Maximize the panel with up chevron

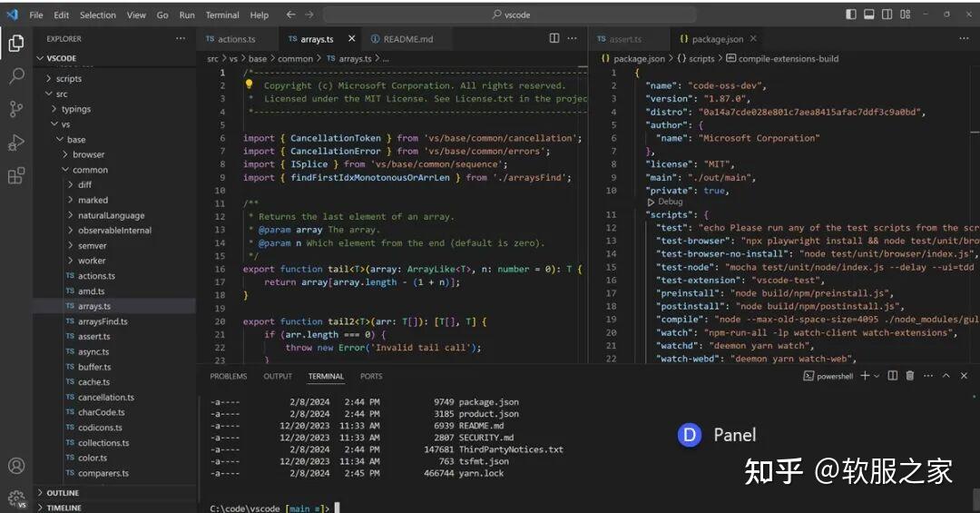946,375
